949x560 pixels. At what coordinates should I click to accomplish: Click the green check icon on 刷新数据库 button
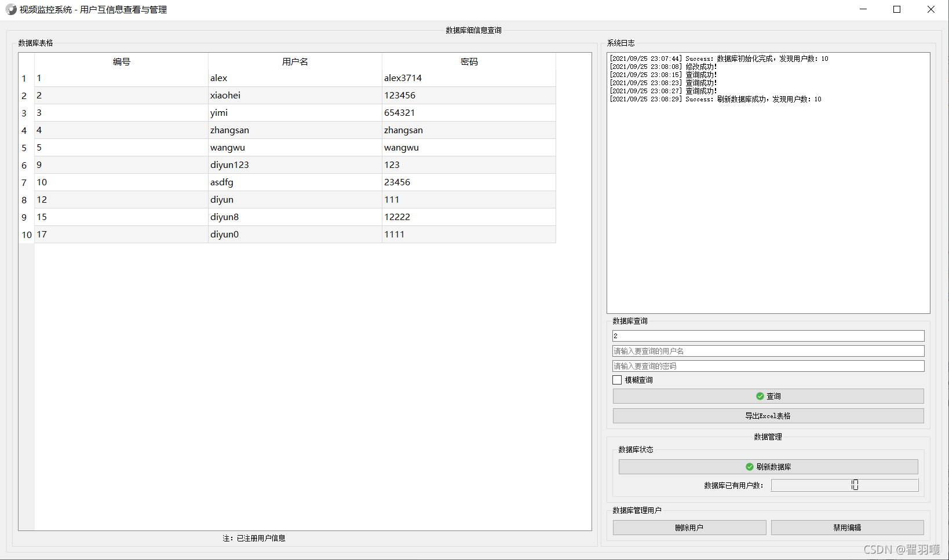point(750,467)
